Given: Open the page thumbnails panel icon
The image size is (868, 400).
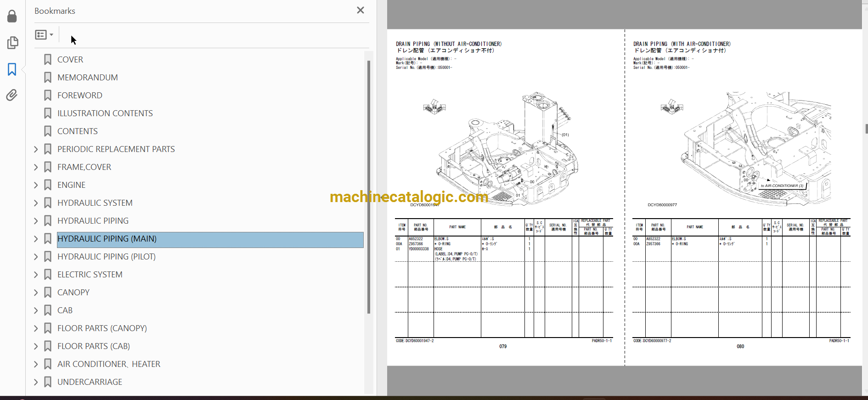Looking at the screenshot, I should [x=12, y=43].
